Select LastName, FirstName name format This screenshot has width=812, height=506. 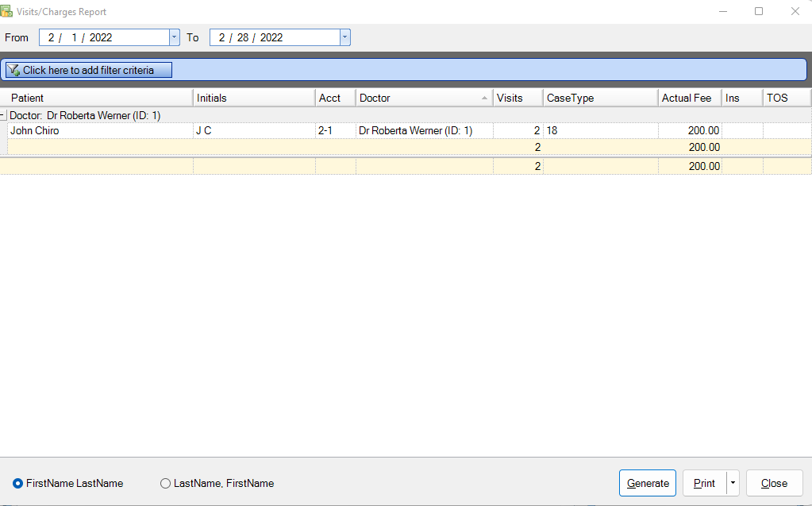tap(166, 483)
